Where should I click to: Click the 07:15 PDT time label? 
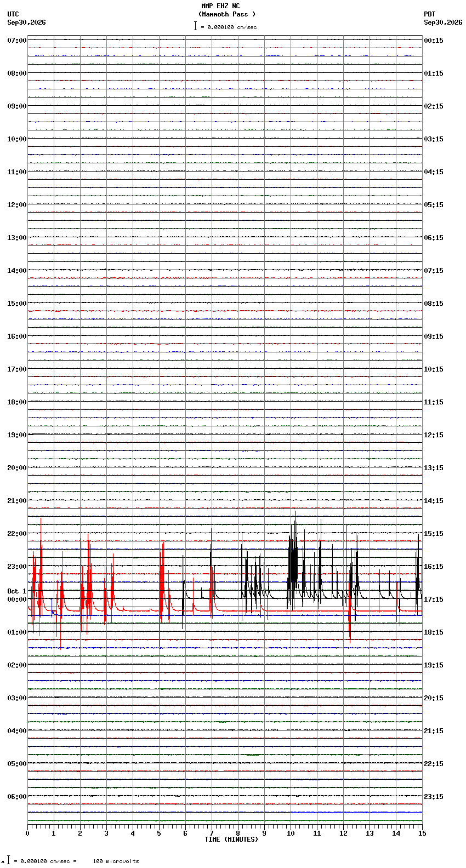[x=434, y=271]
